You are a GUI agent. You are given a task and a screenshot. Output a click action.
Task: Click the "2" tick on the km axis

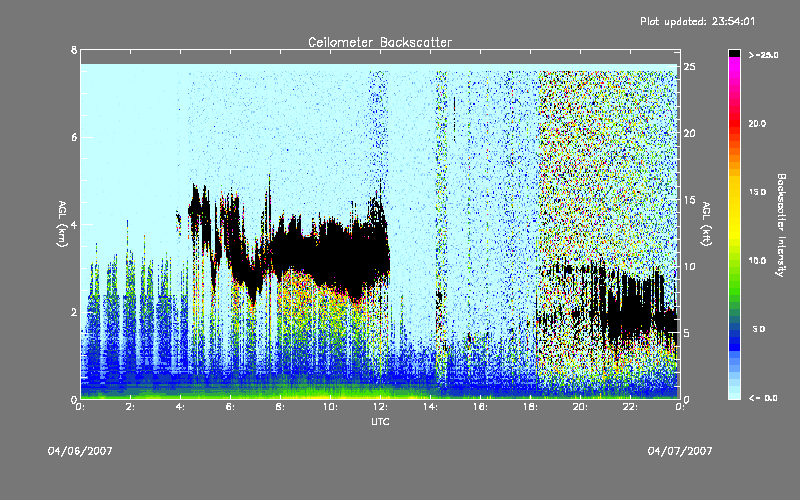[x=74, y=312]
